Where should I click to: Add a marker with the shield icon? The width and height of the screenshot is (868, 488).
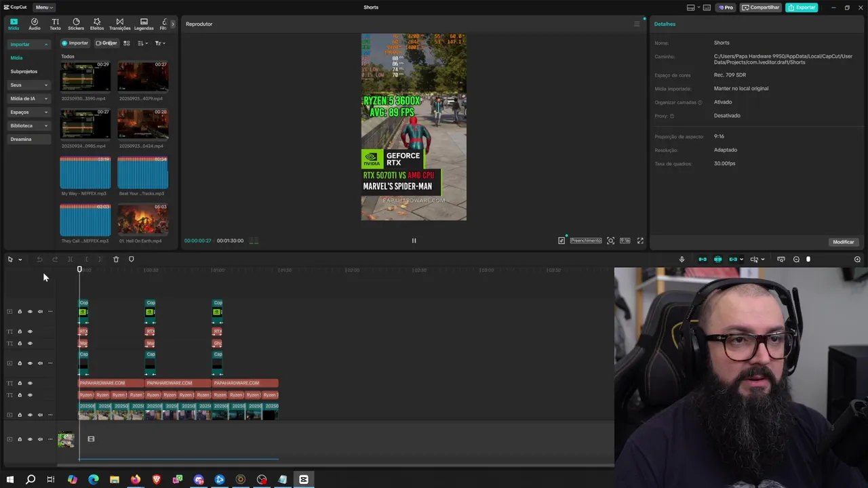tap(132, 259)
